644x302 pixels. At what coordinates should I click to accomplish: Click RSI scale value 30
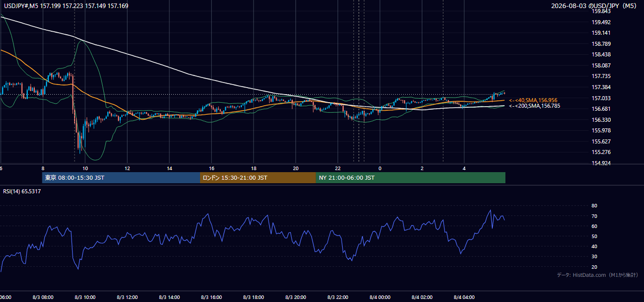point(595,257)
